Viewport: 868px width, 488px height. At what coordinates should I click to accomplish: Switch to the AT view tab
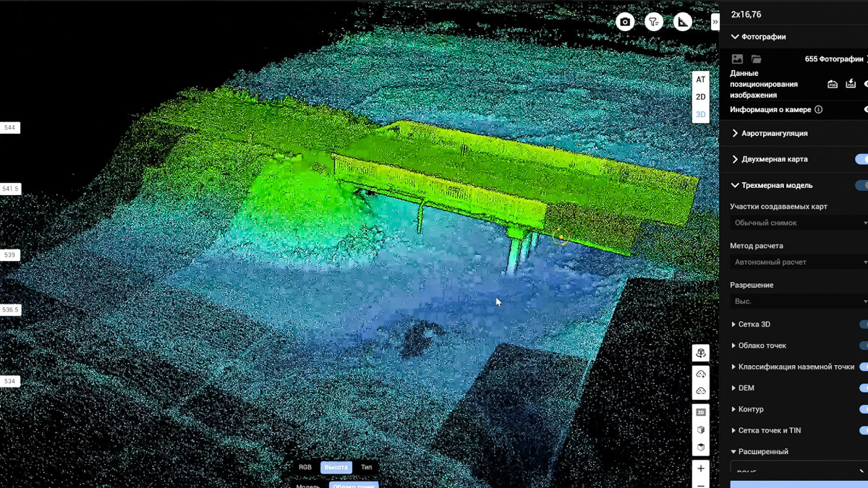[x=700, y=80]
